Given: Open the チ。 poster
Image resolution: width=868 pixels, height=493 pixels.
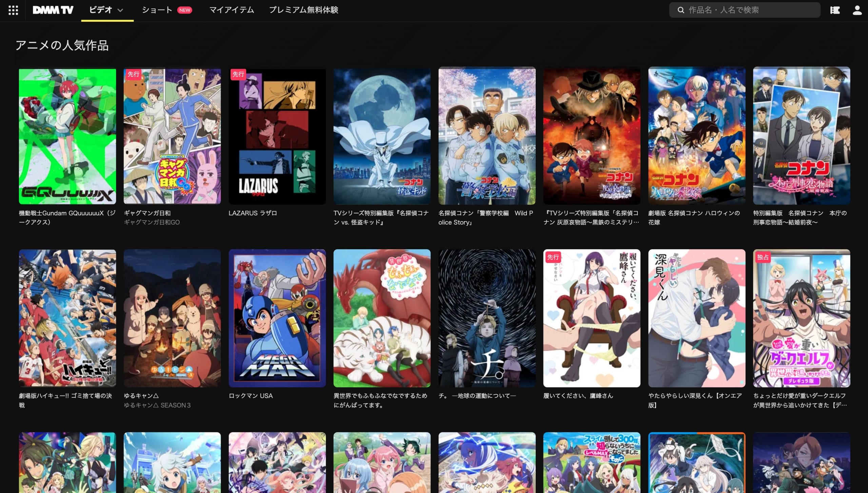Looking at the screenshot, I should pyautogui.click(x=487, y=319).
